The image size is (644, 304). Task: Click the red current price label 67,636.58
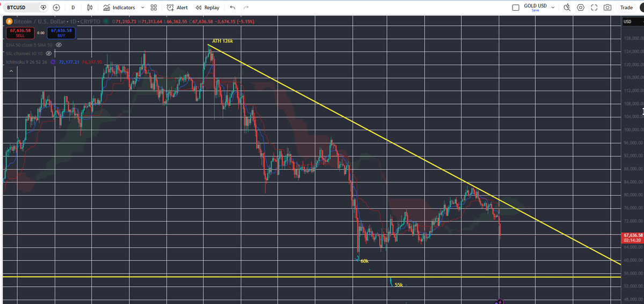[x=633, y=238]
